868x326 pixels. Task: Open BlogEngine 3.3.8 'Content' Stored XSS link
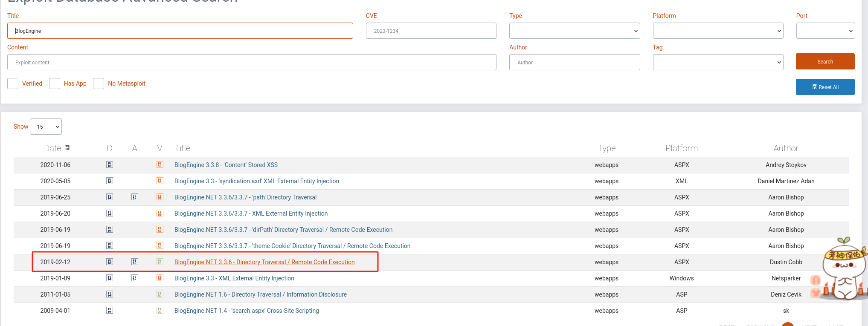point(226,165)
